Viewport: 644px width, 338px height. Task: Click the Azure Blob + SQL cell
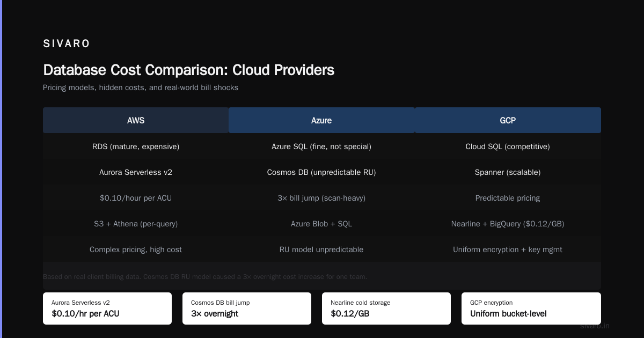pyautogui.click(x=321, y=224)
